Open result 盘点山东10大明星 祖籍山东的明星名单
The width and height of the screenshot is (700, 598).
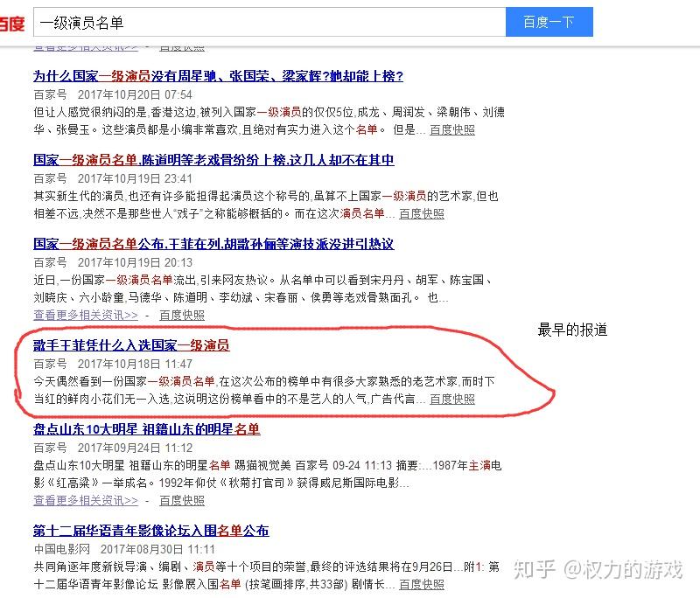[147, 429]
